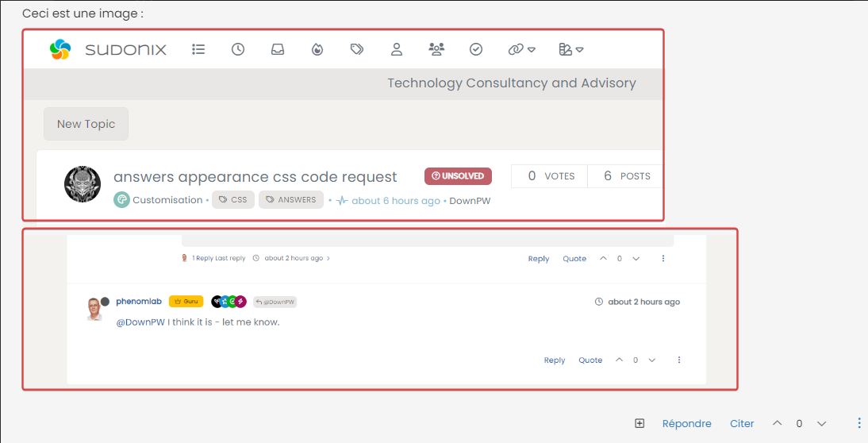The image size is (868, 443).
Task: Open the tags icon in the navbar
Action: point(357,49)
